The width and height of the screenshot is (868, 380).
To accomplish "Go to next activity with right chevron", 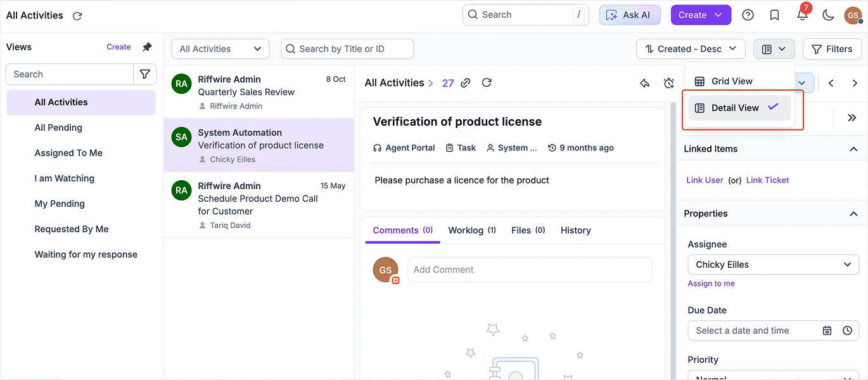I will tap(855, 83).
